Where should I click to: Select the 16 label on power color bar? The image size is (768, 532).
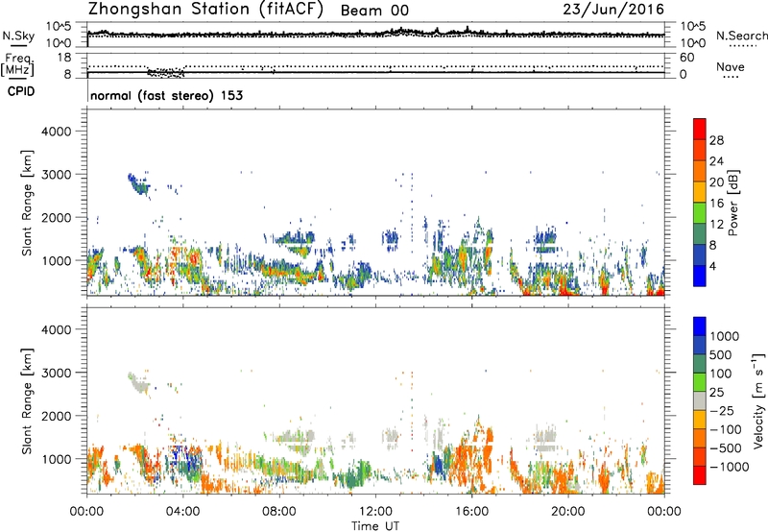click(716, 204)
